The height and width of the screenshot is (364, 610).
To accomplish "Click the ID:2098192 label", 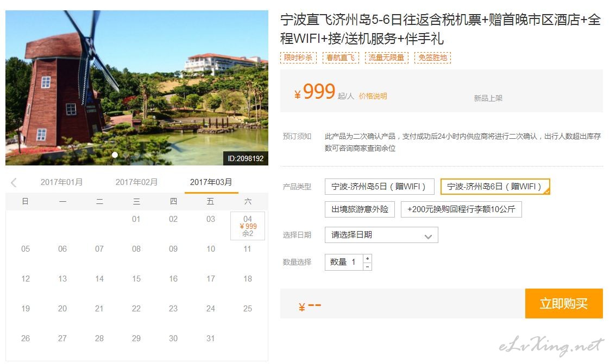I will (x=246, y=158).
